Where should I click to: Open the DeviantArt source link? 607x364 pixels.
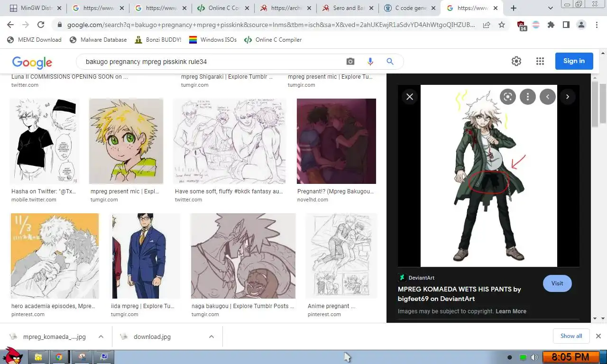point(416,278)
